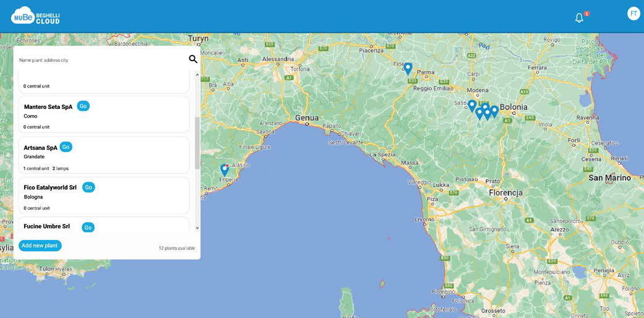This screenshot has width=644, height=318.
Task: Click the Bologna city text in the list
Action: [x=33, y=197]
